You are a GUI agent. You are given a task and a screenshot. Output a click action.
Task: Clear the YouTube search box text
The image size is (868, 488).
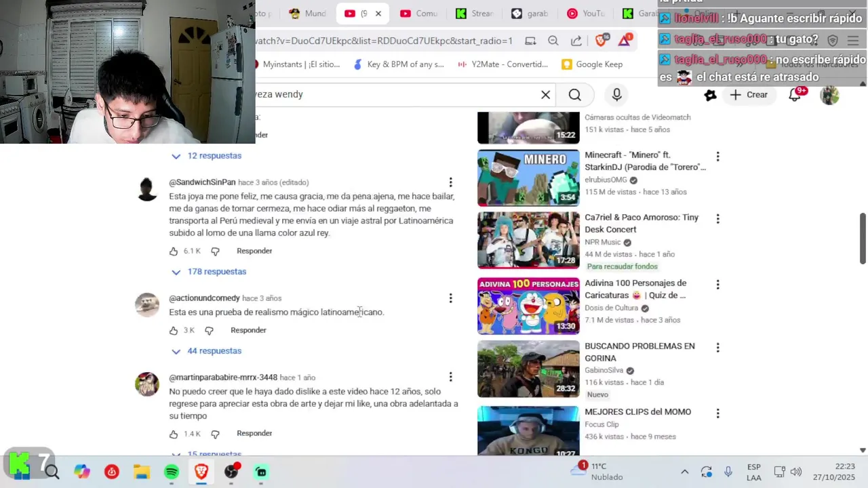click(545, 95)
